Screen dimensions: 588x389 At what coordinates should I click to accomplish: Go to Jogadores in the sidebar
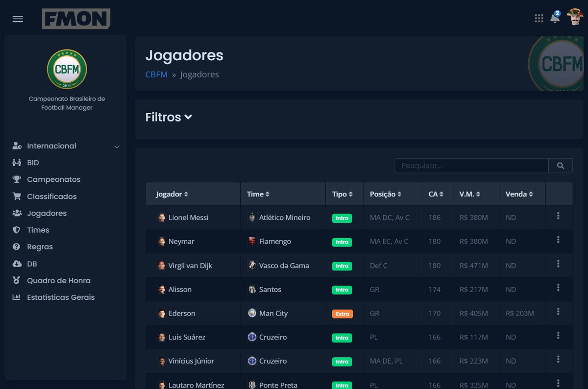47,213
